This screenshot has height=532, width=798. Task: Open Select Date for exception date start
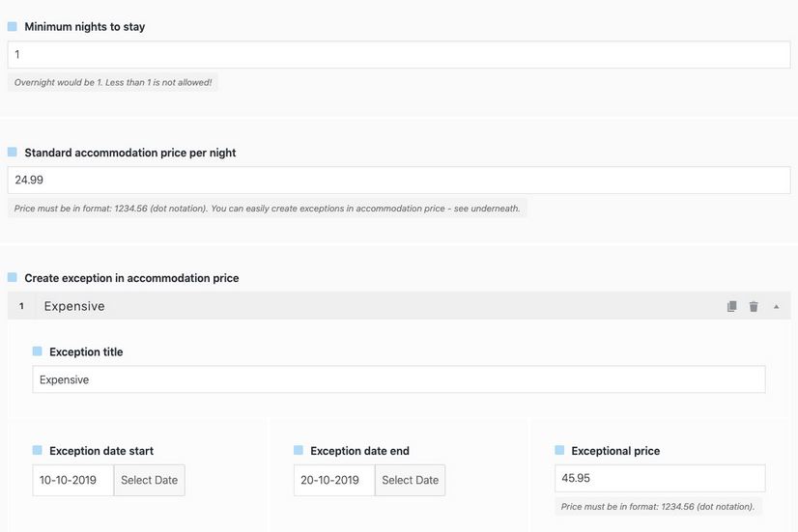tap(149, 480)
